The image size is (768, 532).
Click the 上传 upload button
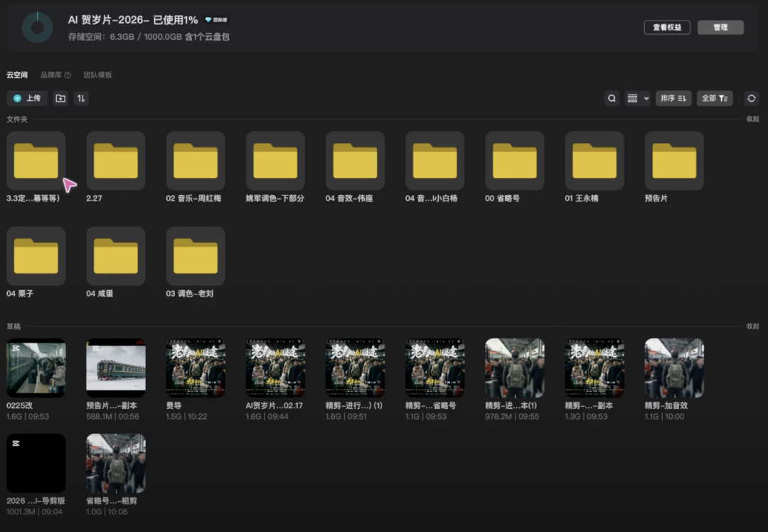point(27,98)
